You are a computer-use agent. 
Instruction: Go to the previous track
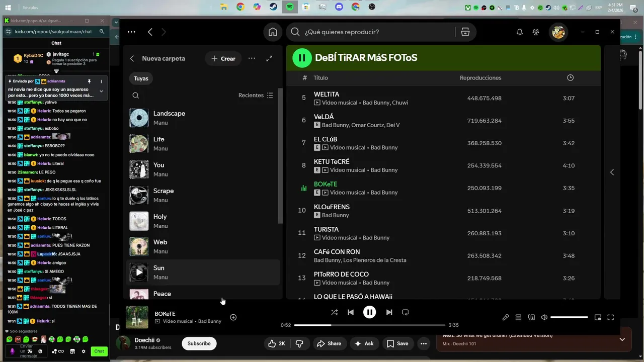(x=351, y=312)
